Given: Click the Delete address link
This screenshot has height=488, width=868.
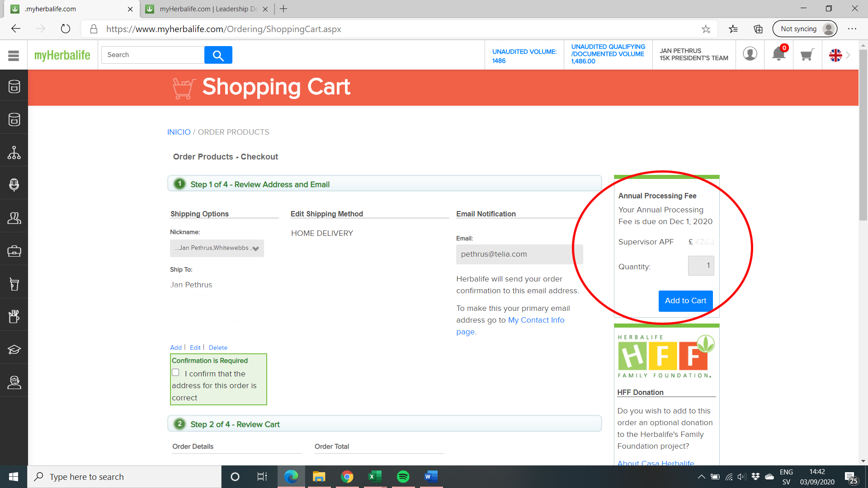Looking at the screenshot, I should pyautogui.click(x=218, y=347).
